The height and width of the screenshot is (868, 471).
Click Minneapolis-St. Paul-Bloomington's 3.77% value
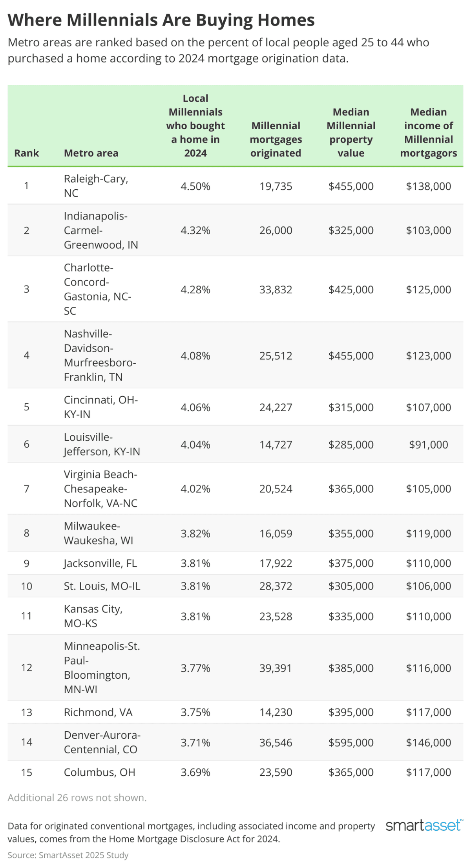(x=195, y=668)
